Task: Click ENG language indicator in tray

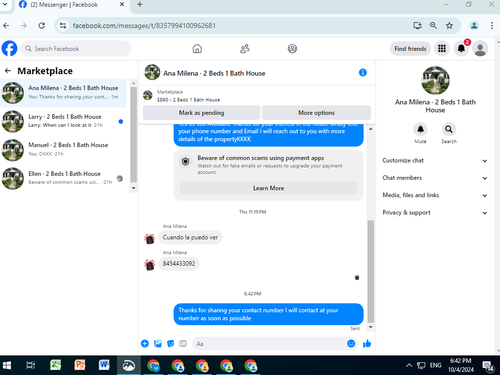Action: tap(435, 365)
